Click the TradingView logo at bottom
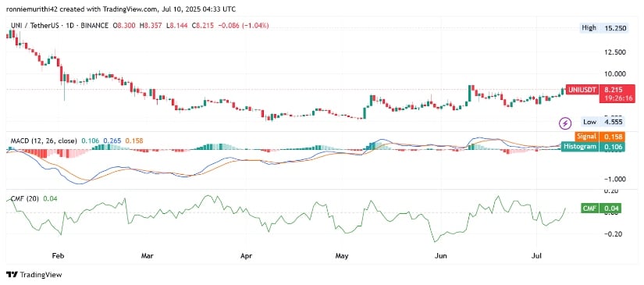 tap(34, 275)
